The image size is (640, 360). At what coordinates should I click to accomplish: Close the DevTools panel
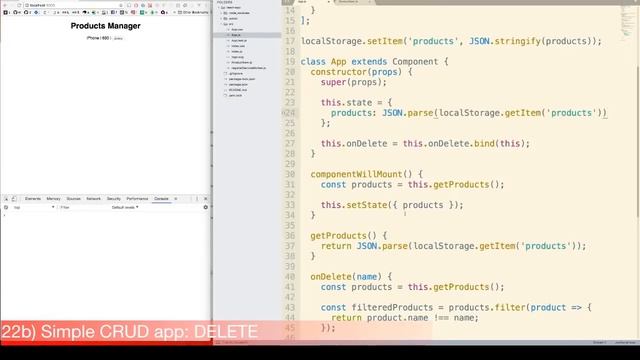(x=205, y=199)
